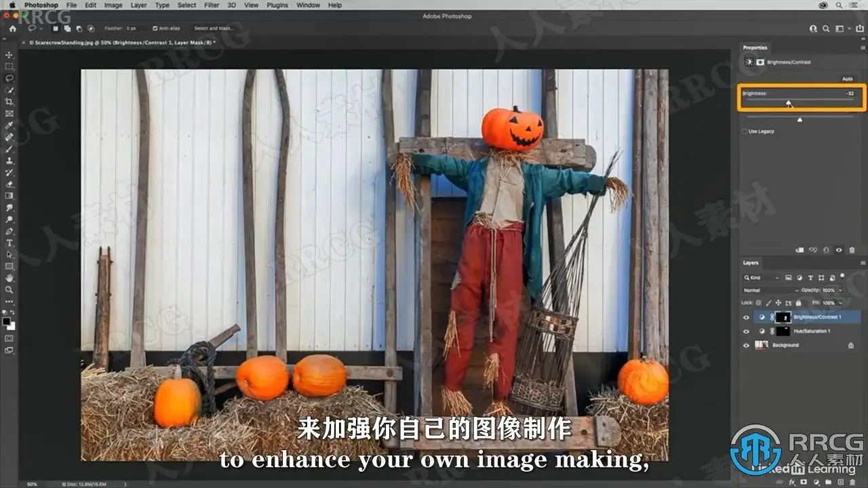Hide the Background layer
Image resolution: width=868 pixels, height=488 pixels.
coord(747,345)
